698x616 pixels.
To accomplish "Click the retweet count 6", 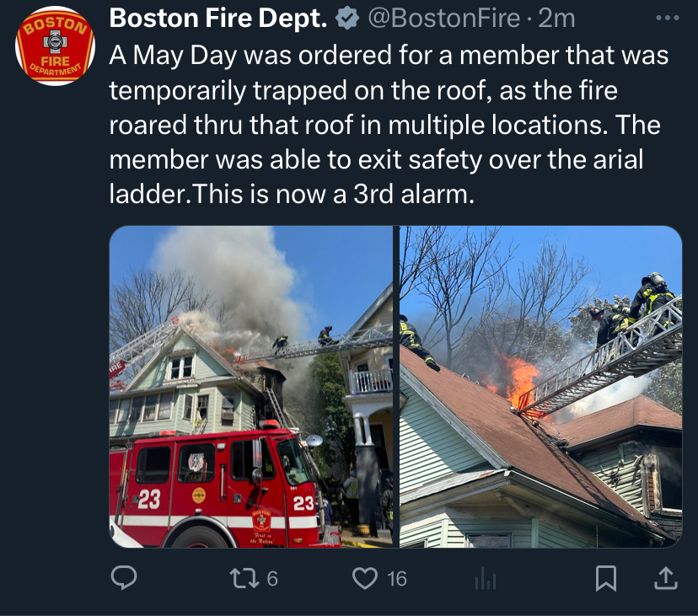I will click(x=272, y=579).
